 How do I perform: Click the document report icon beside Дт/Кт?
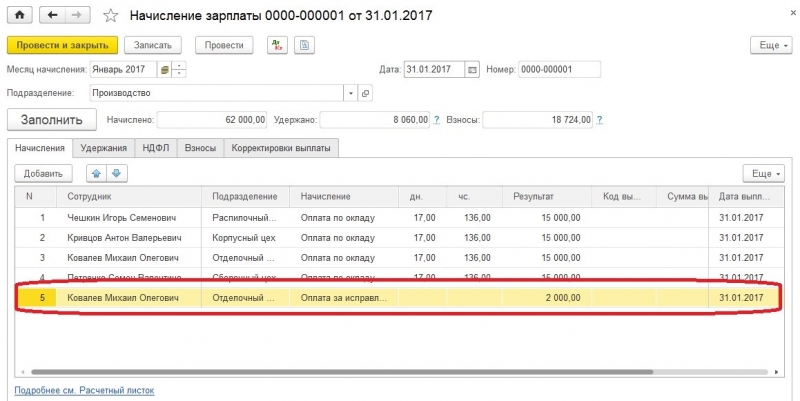pyautogui.click(x=304, y=45)
